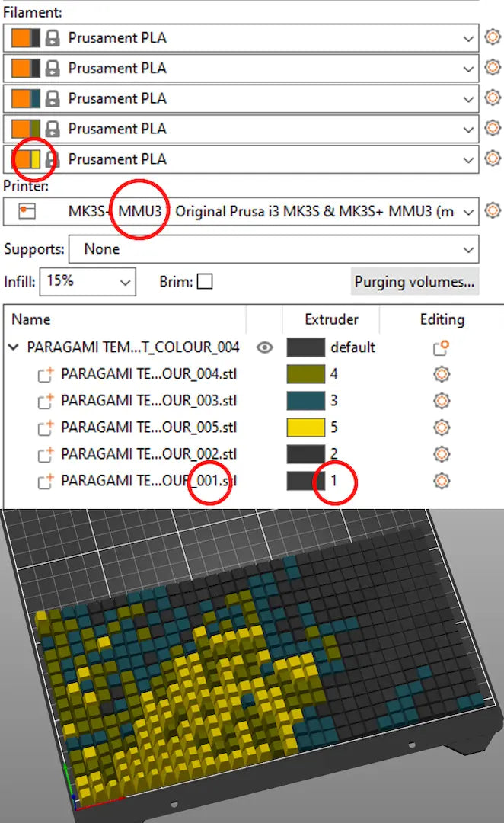
Task: Open first Prusament PLA filament dropdown
Action: tap(241, 38)
